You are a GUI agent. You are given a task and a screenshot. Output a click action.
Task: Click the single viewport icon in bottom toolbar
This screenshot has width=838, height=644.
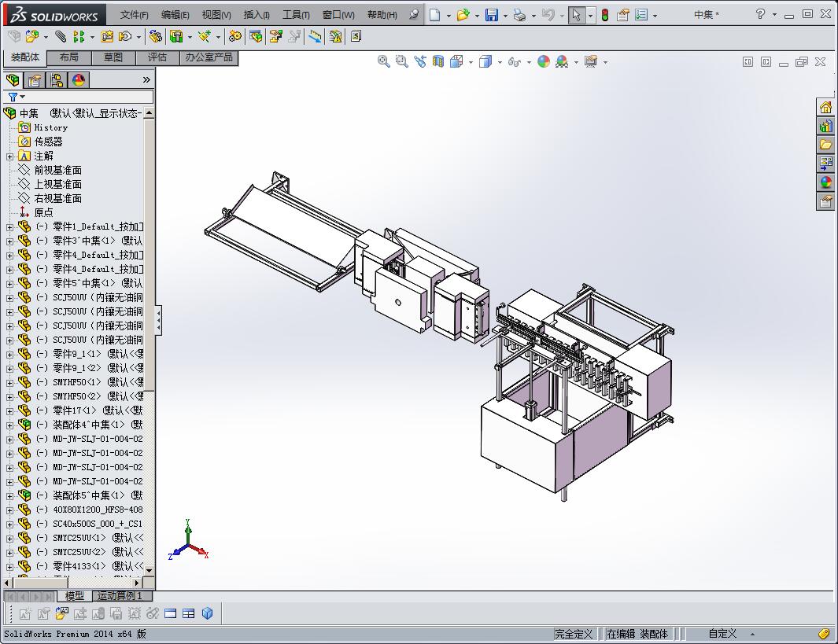(x=171, y=613)
